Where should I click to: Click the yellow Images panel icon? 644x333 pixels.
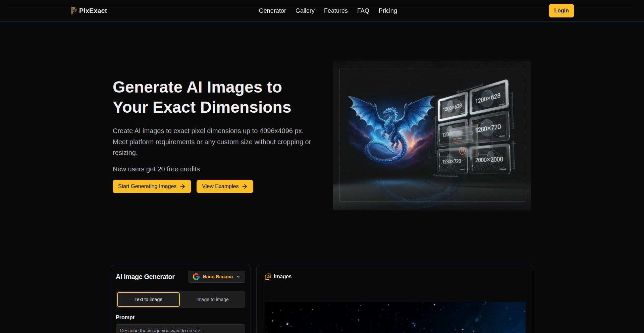(x=268, y=277)
